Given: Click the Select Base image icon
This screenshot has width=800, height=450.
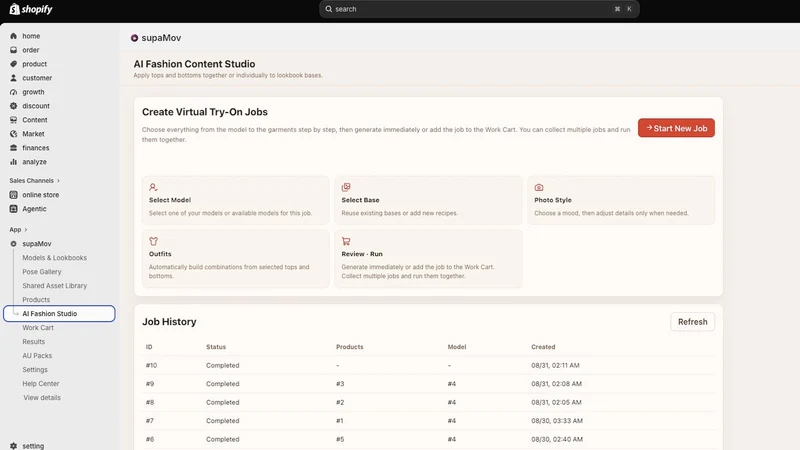Looking at the screenshot, I should [346, 187].
